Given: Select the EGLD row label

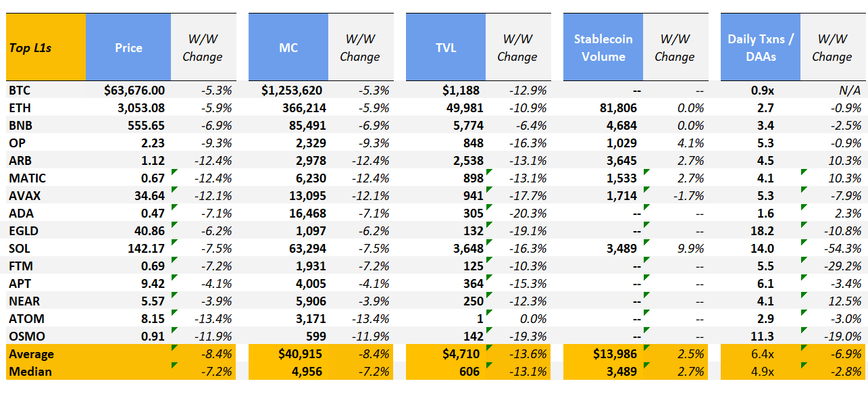Looking at the screenshot, I should click(x=22, y=230).
